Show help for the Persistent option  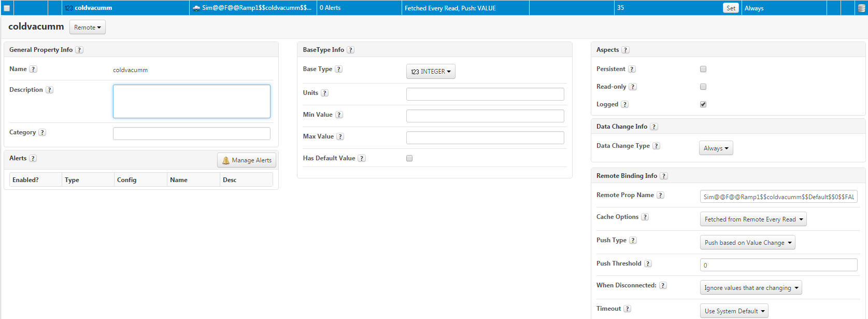632,69
